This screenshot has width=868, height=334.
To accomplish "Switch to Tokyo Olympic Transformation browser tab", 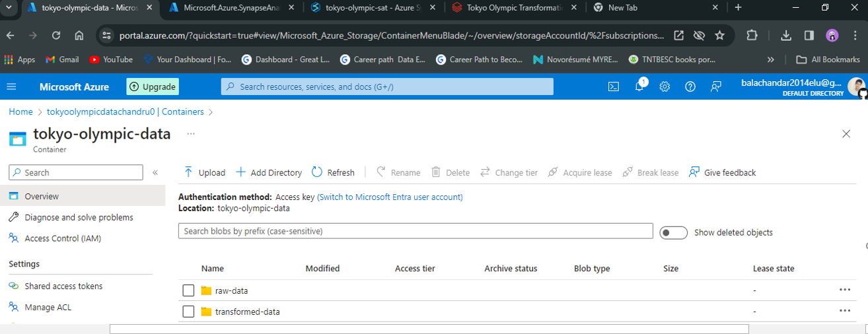I will [x=514, y=8].
